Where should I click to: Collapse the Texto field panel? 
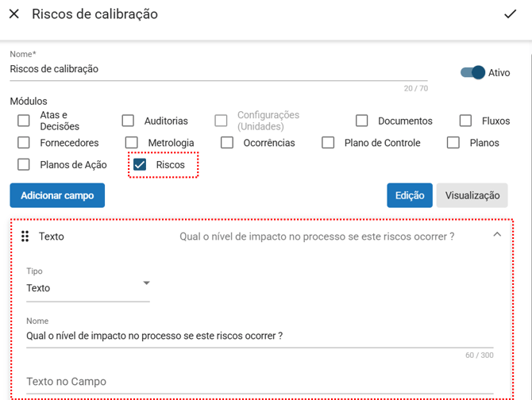(497, 235)
